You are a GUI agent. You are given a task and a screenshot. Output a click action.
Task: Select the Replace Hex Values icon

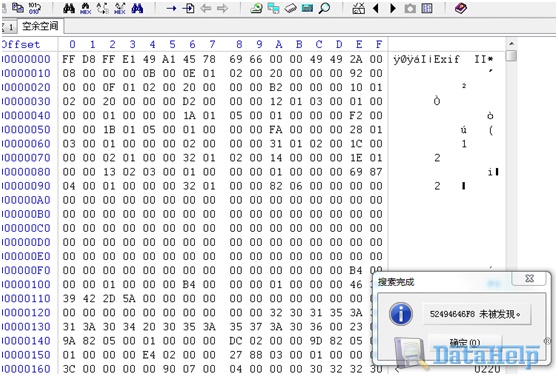click(120, 8)
